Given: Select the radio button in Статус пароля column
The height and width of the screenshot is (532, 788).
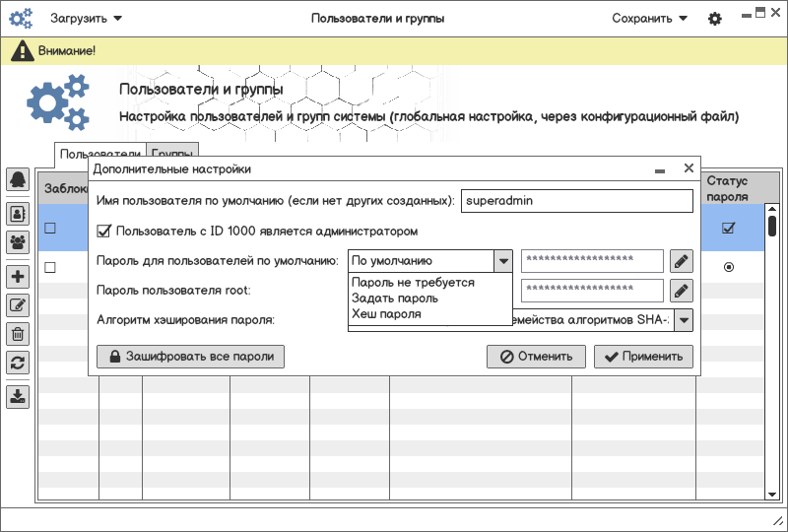Looking at the screenshot, I should pos(729,267).
